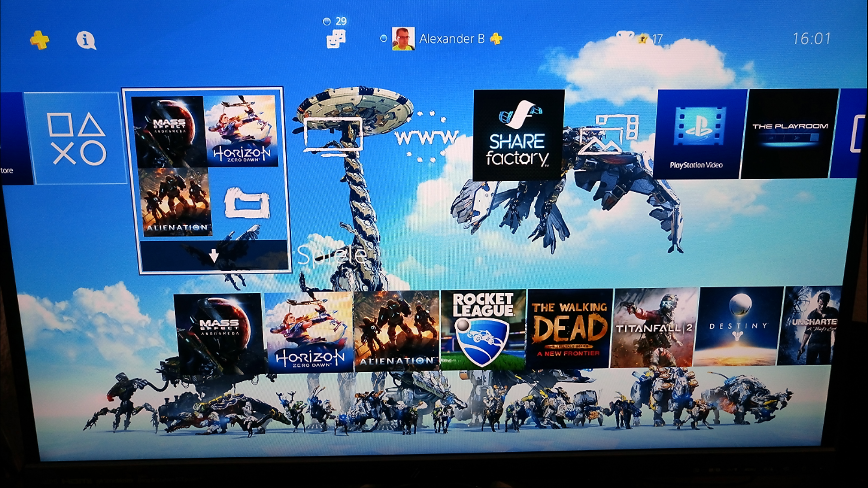Open the Capture Gallery picture icon
The height and width of the screenshot is (488, 868).
[608, 135]
